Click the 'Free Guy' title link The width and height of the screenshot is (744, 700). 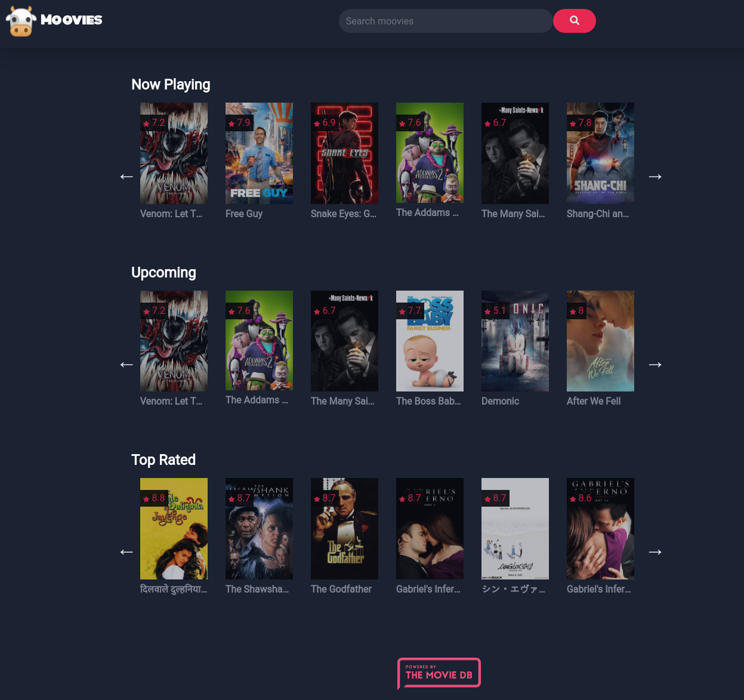(x=244, y=214)
